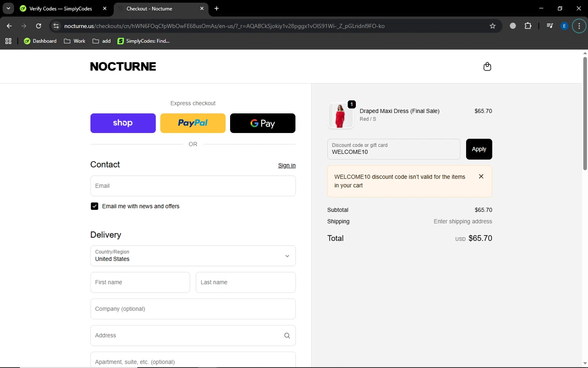The image size is (588, 368).
Task: Open a new browser tab
Action: point(216,8)
